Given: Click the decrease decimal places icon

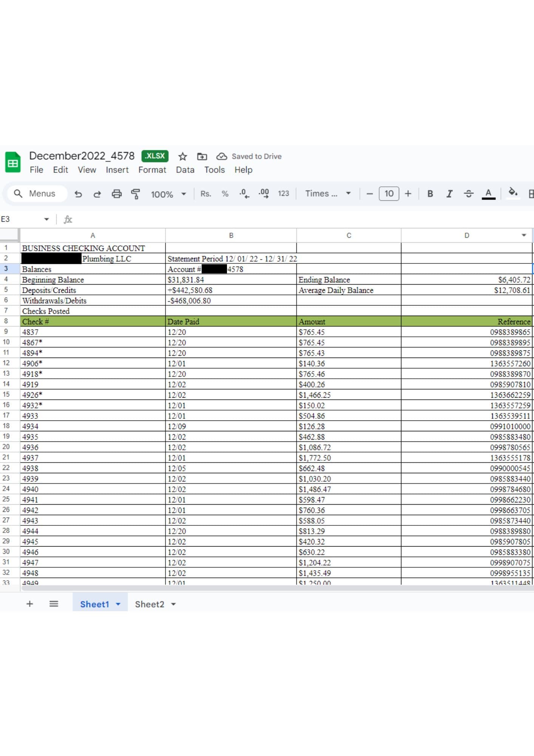Looking at the screenshot, I should (244, 194).
